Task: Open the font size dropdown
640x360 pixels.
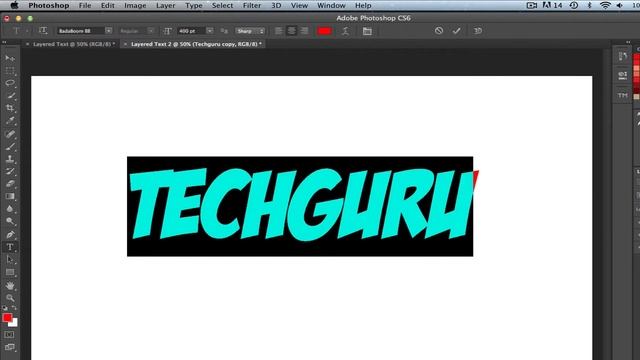Action: 209,31
